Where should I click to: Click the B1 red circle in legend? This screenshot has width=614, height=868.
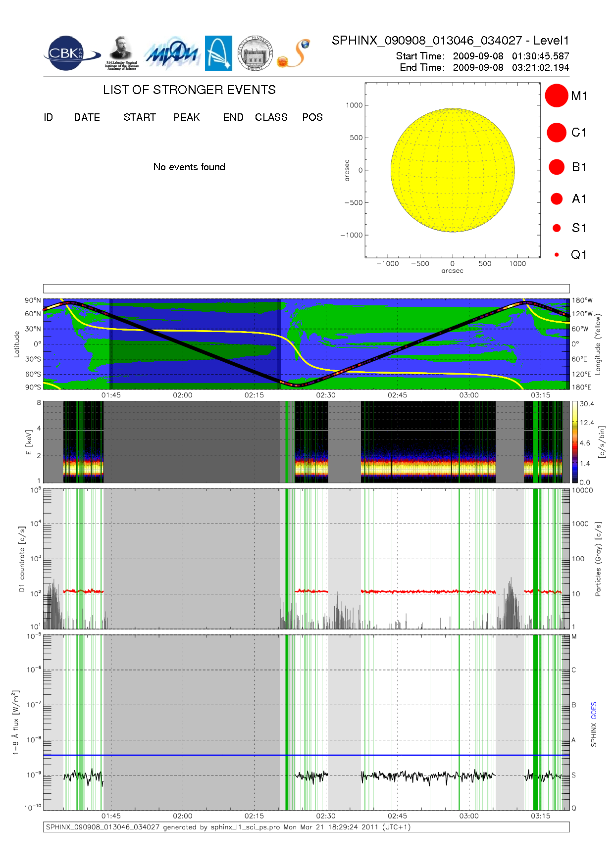click(x=557, y=167)
